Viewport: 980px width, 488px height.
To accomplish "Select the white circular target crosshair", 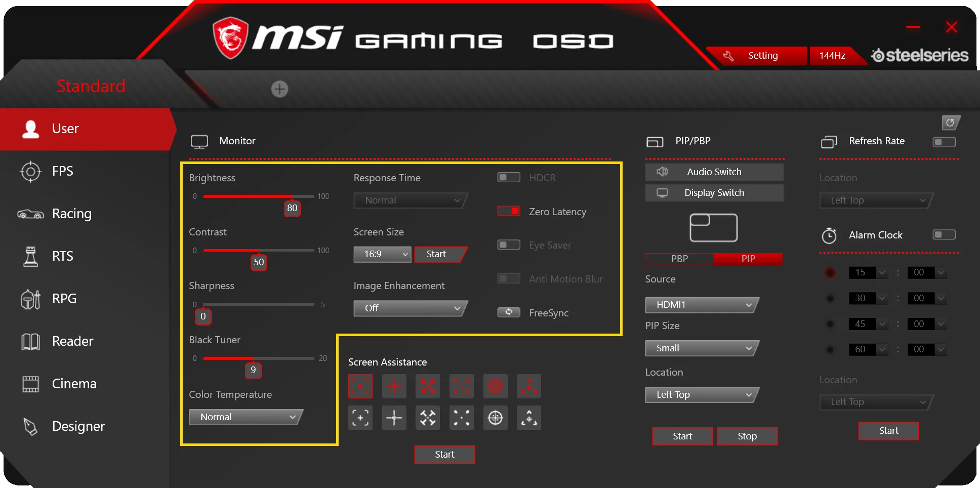I will (x=496, y=418).
